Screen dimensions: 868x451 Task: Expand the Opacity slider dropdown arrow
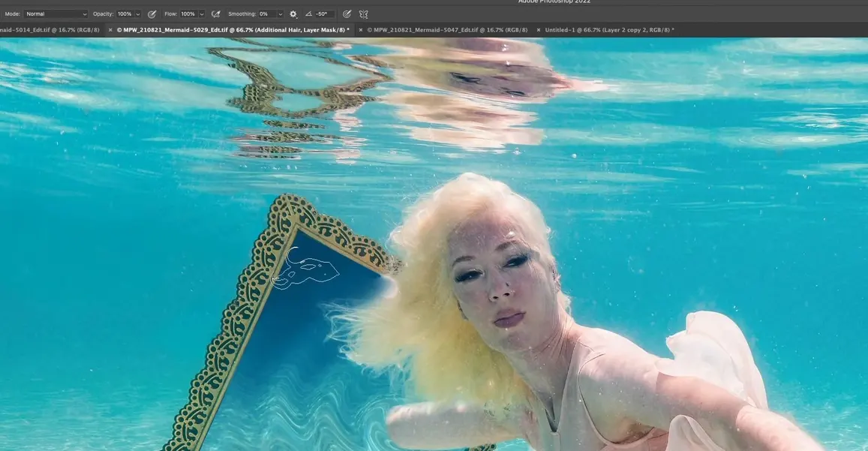[138, 14]
